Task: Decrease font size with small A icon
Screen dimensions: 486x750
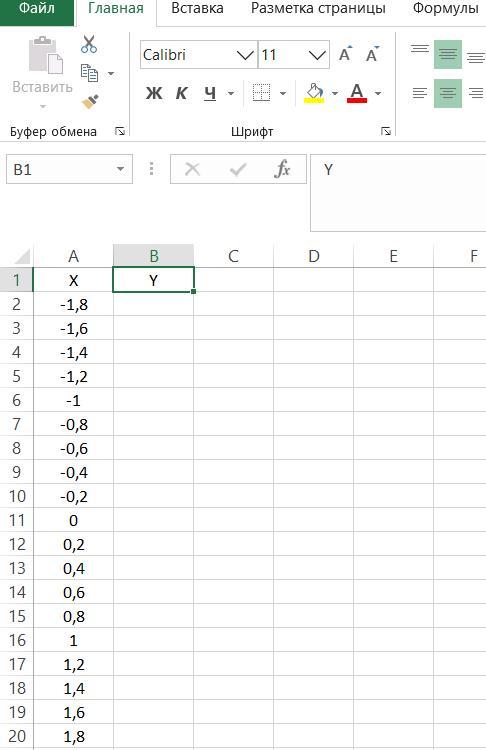Action: point(372,55)
